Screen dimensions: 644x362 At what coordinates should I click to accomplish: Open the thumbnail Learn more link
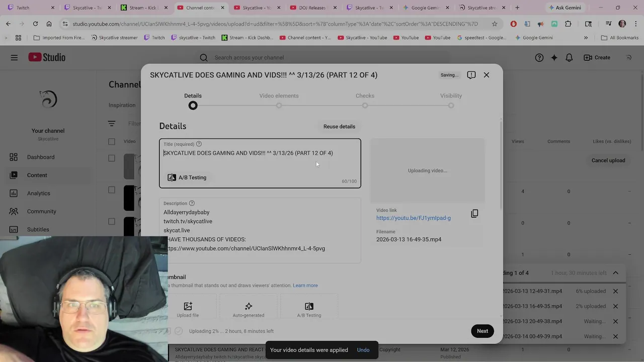(x=305, y=286)
